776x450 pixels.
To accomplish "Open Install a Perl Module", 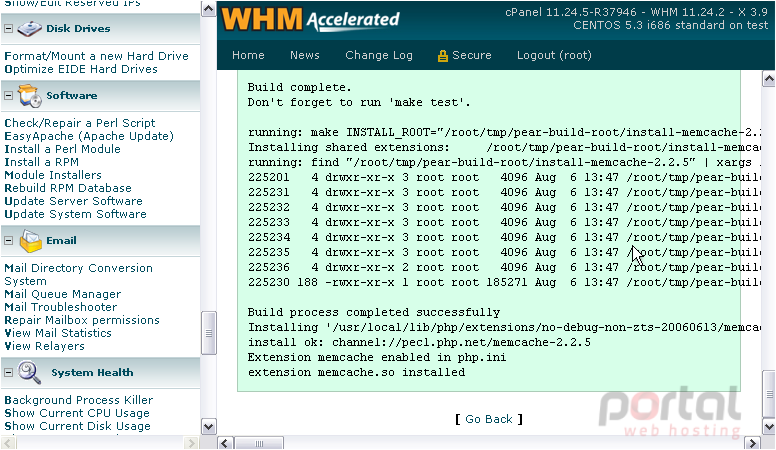I will 62,149.
